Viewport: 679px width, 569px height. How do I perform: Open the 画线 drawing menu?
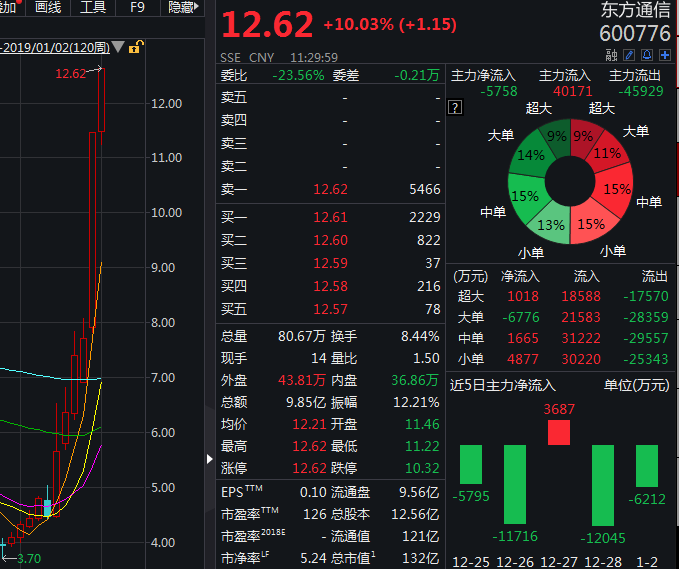(47, 8)
